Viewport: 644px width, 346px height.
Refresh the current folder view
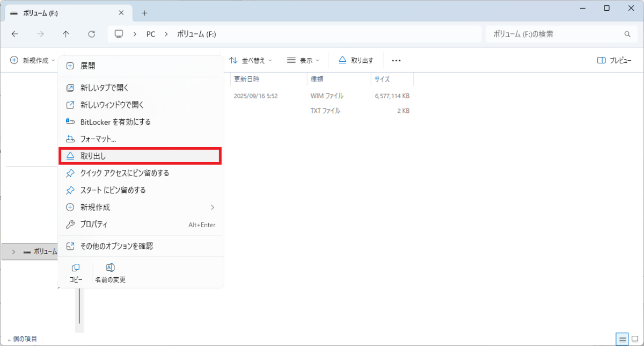click(91, 34)
